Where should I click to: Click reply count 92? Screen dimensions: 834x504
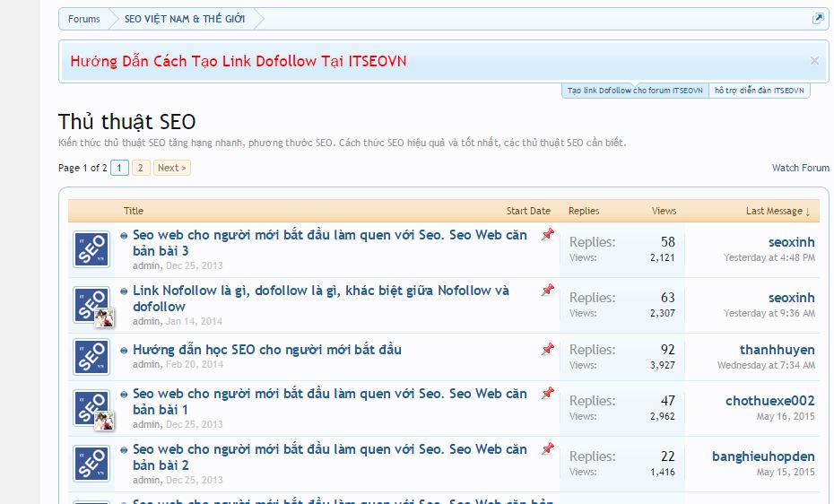tap(668, 350)
